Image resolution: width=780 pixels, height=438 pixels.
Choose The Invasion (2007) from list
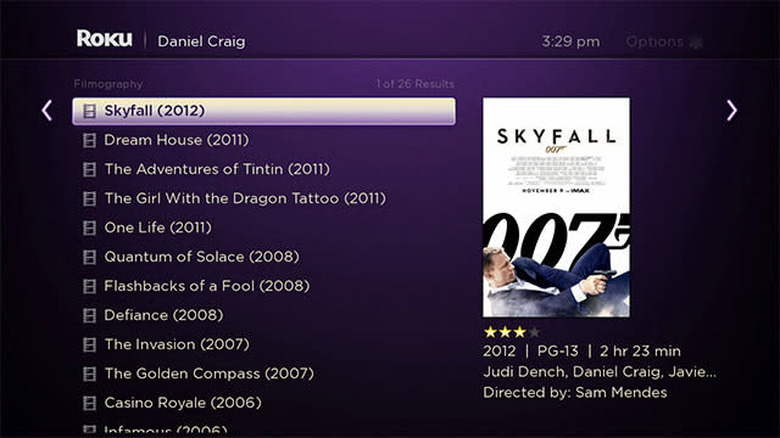point(176,345)
